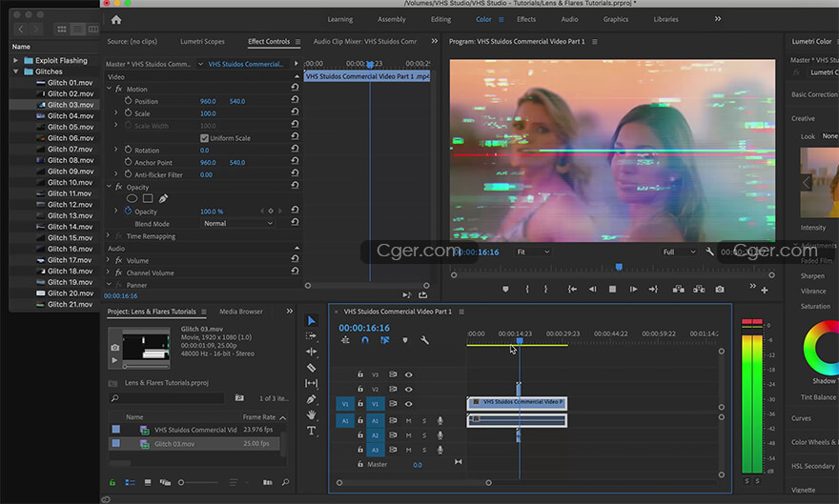This screenshot has width=839, height=504.
Task: Select the Ripple Edit tool
Action: pyautogui.click(x=312, y=352)
